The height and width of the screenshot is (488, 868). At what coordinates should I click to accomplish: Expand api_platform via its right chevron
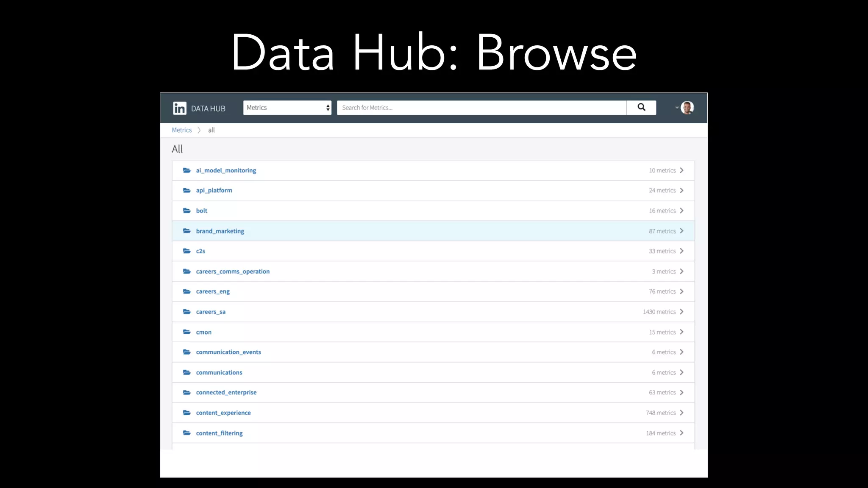682,190
